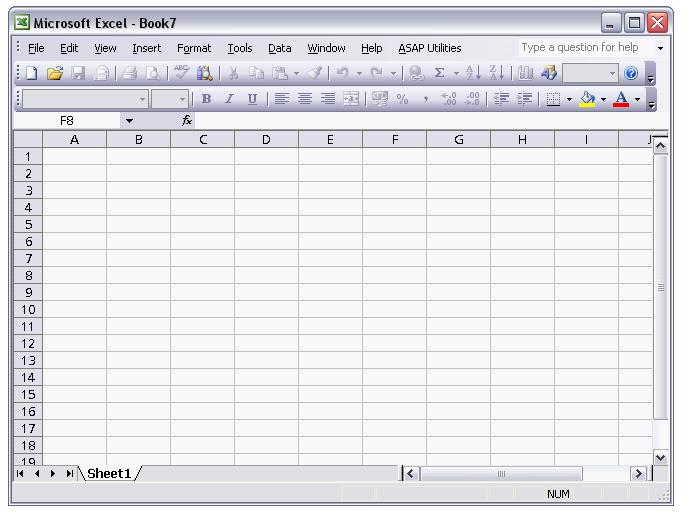Open a file with the Open folder icon

[x=55, y=73]
